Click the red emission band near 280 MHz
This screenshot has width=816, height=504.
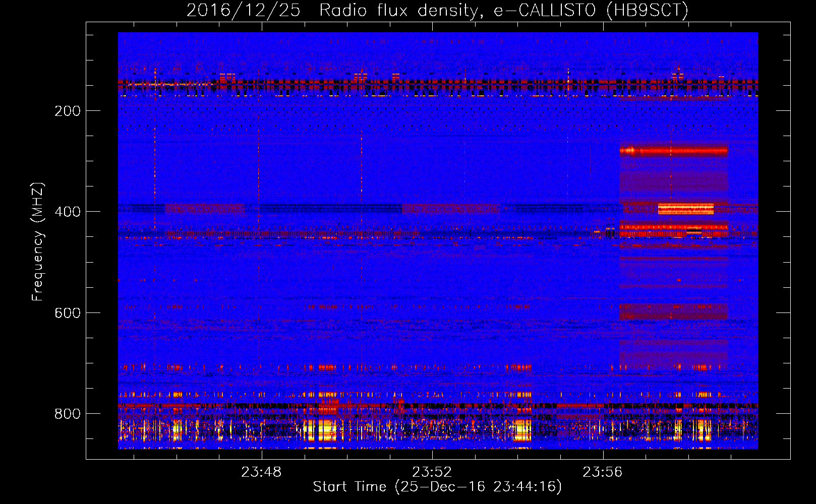point(674,150)
